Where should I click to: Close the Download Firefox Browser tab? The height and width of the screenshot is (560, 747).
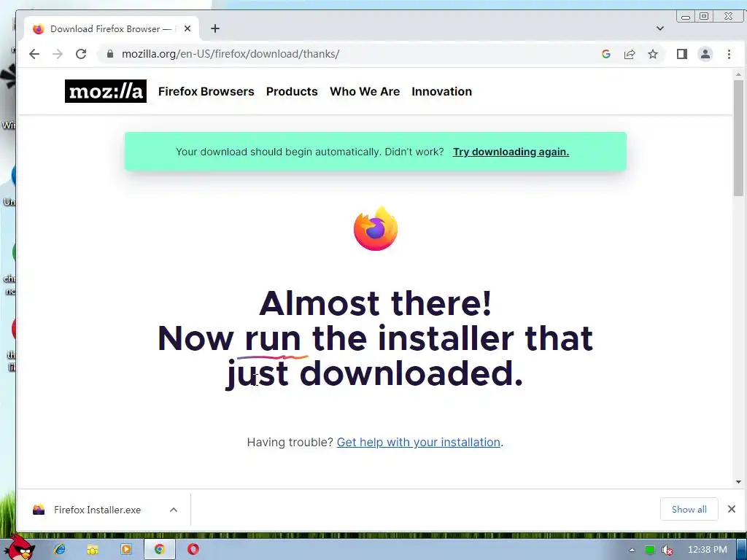(187, 28)
